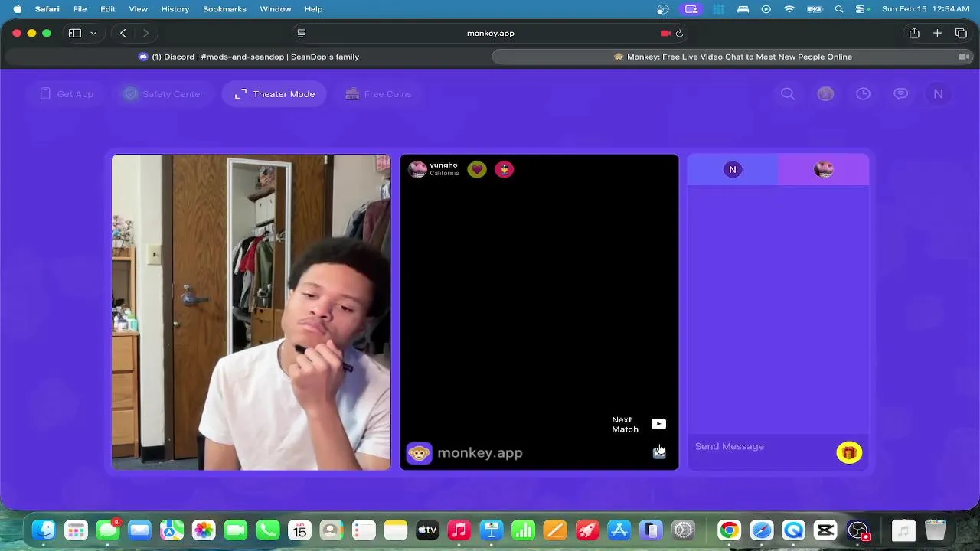The width and height of the screenshot is (980, 551).
Task: Click the camera icon on Monkey tab
Action: tap(964, 57)
